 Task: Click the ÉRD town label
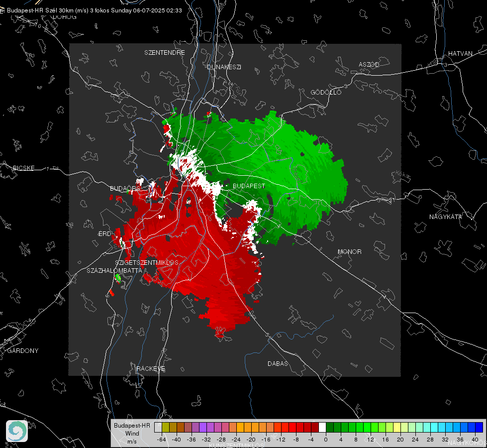pos(104,234)
